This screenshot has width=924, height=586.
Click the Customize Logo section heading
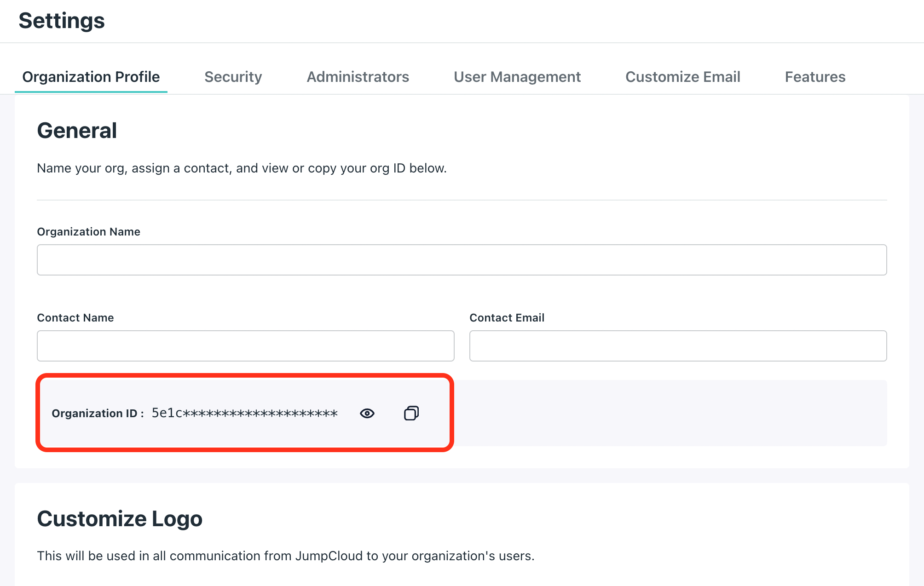(x=120, y=519)
